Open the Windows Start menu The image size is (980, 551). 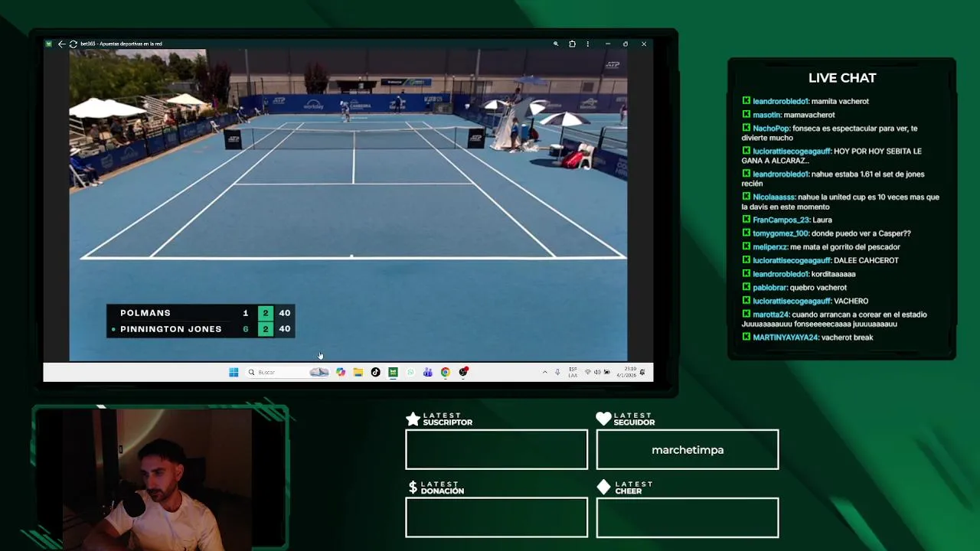click(x=234, y=372)
